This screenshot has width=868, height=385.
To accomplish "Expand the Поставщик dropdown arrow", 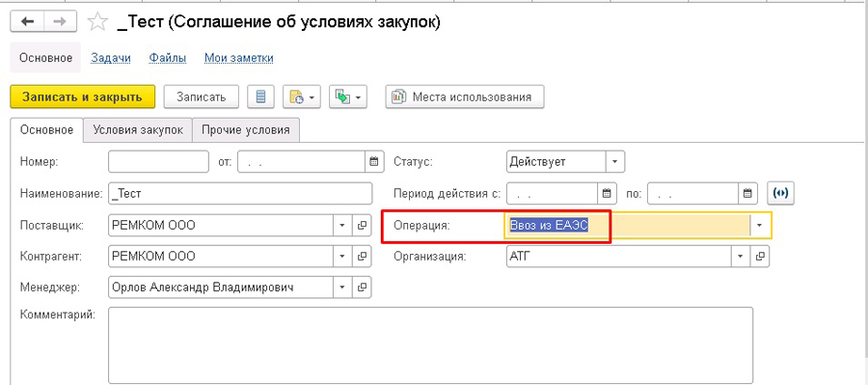I will [x=342, y=226].
